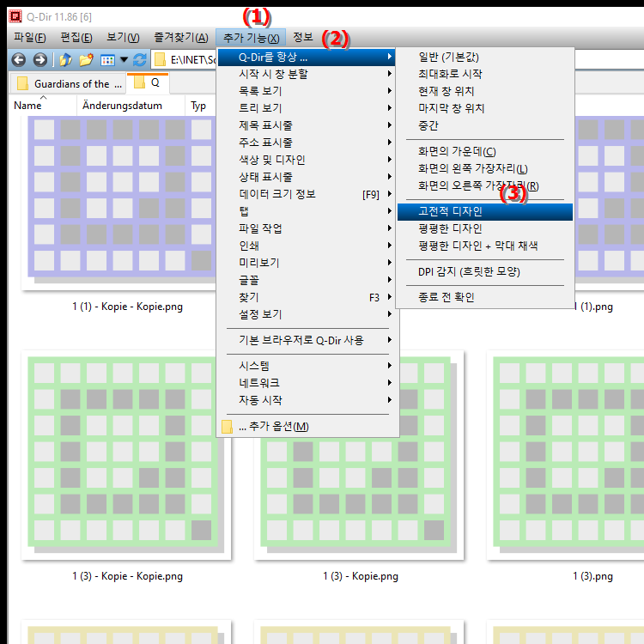The height and width of the screenshot is (644, 644).
Task: Toggle DPI 감지 (흐릿한 모양) option
Action: click(485, 271)
